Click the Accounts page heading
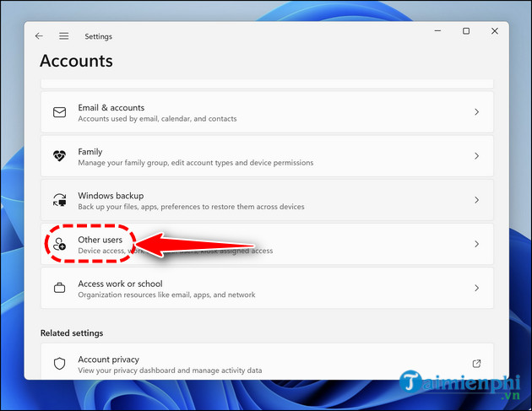Viewport: 532px width, 411px height. (76, 61)
